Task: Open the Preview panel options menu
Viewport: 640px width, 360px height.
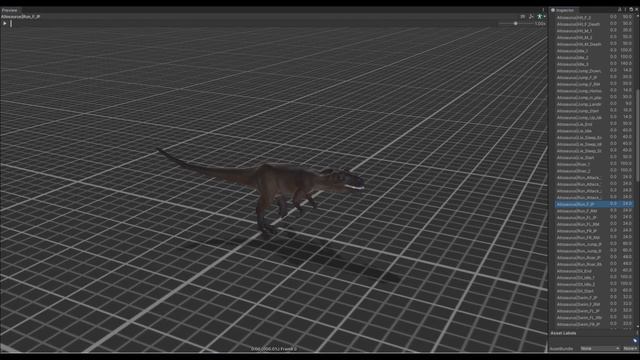Action: [543, 10]
